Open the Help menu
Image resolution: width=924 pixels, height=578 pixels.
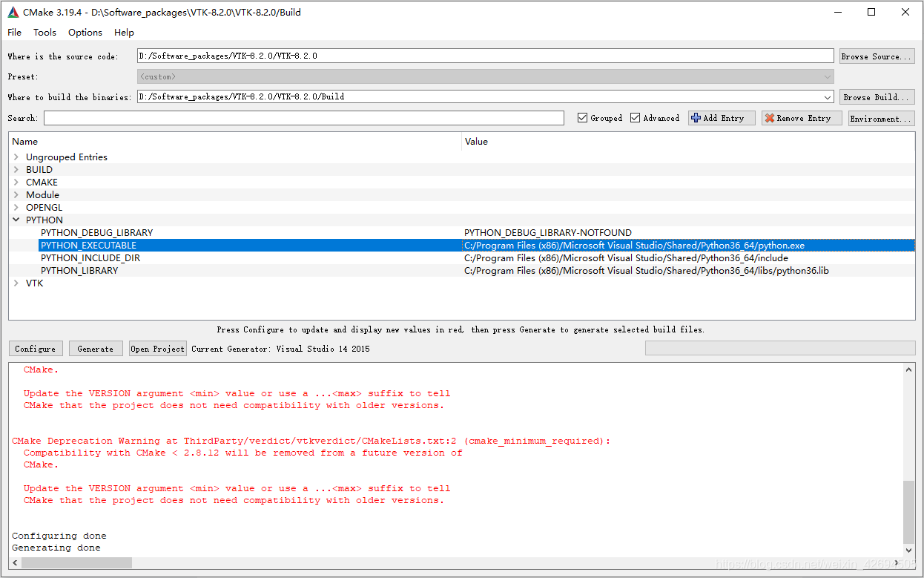125,33
